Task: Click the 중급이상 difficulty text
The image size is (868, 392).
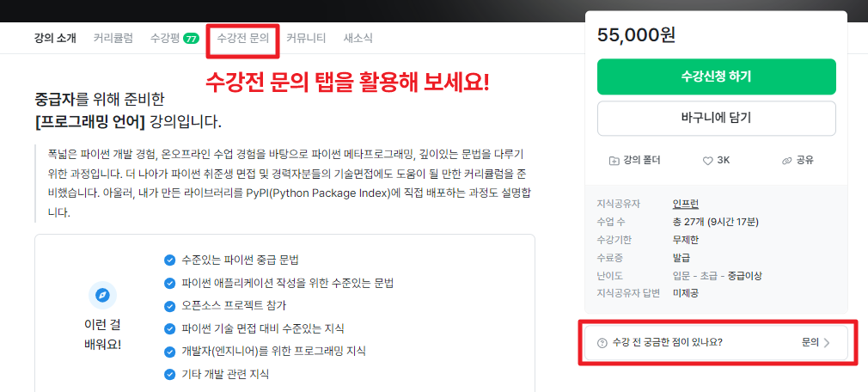Action: [x=744, y=275]
